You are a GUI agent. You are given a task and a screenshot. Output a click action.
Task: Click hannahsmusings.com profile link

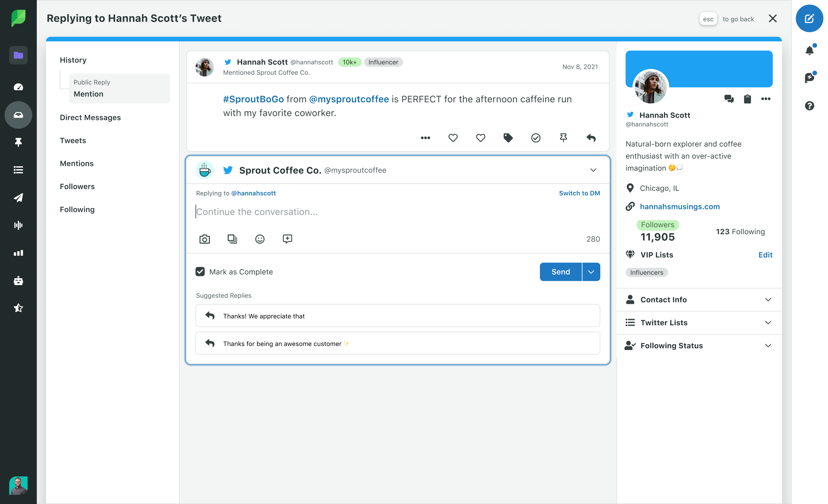point(680,206)
